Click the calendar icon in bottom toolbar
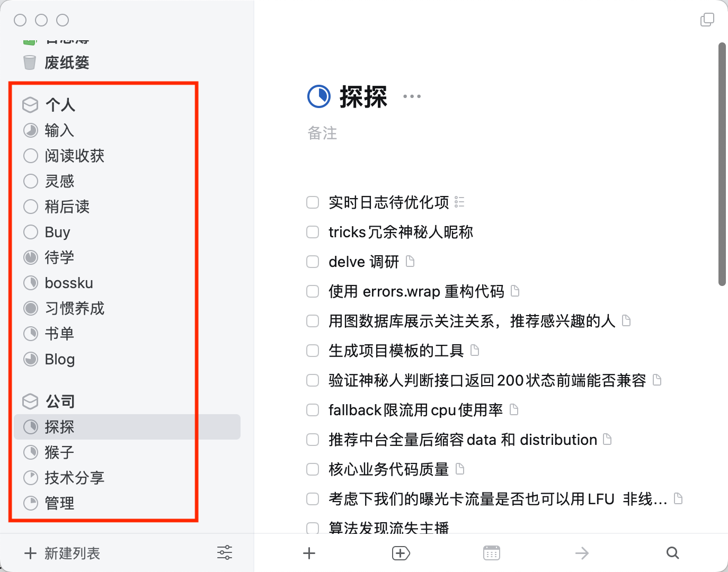The image size is (728, 572). 491,553
